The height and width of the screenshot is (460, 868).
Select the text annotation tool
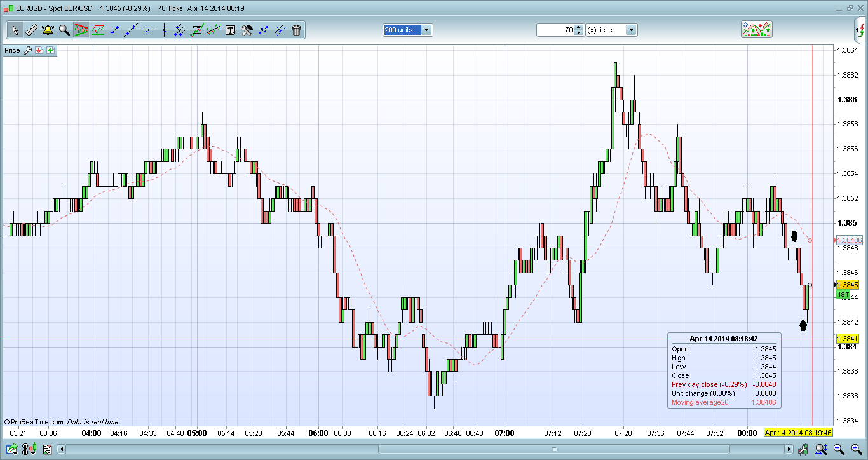pyautogui.click(x=230, y=30)
